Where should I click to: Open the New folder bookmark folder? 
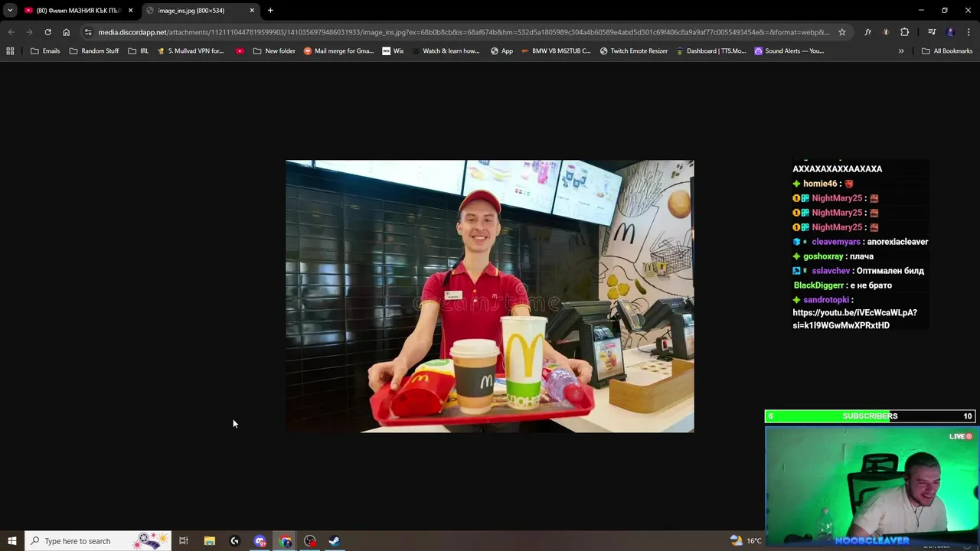click(x=274, y=51)
